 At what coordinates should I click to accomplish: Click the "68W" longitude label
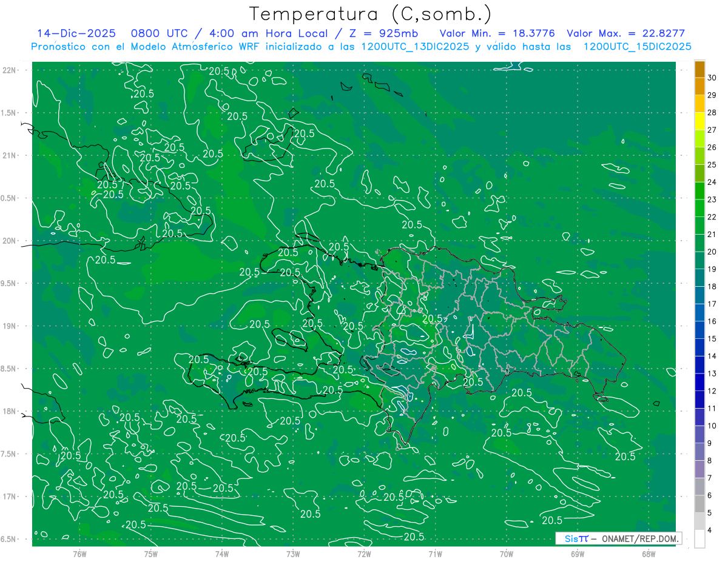pos(649,554)
